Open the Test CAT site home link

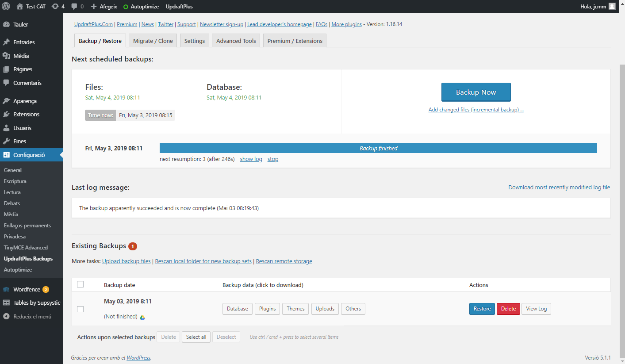click(31, 6)
